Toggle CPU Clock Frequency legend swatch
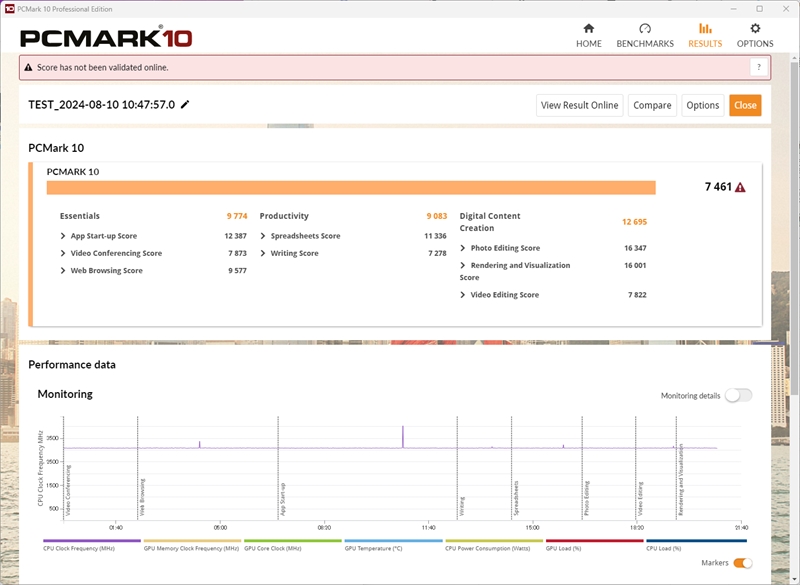The image size is (800, 585). click(x=92, y=541)
